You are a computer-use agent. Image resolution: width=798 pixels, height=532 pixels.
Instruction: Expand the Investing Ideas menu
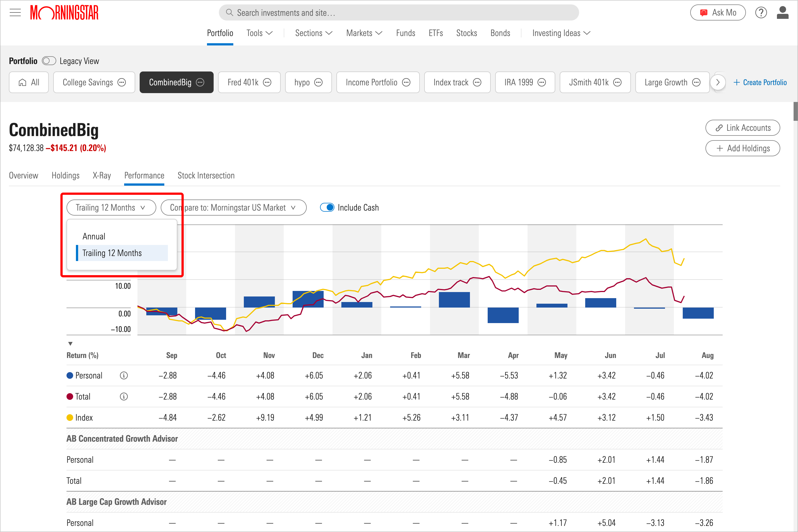click(561, 33)
